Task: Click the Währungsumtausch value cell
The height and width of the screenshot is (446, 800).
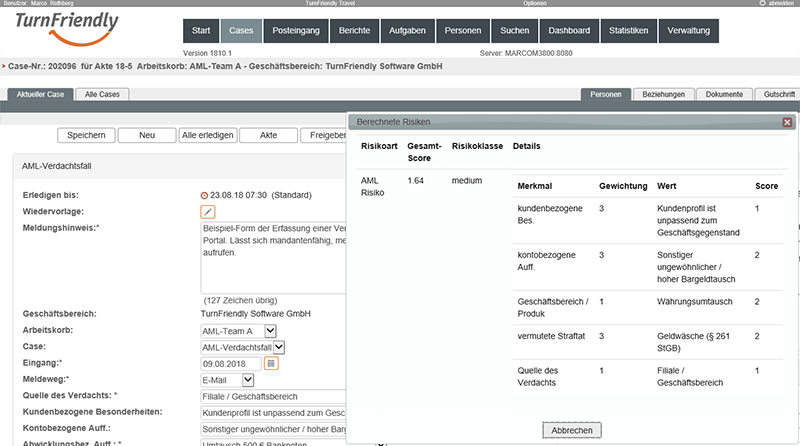Action: point(694,302)
